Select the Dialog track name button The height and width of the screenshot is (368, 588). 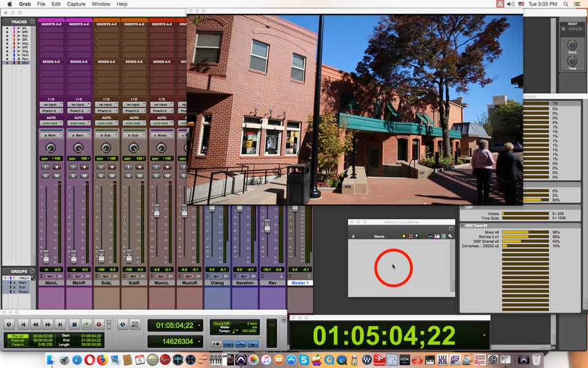click(217, 283)
